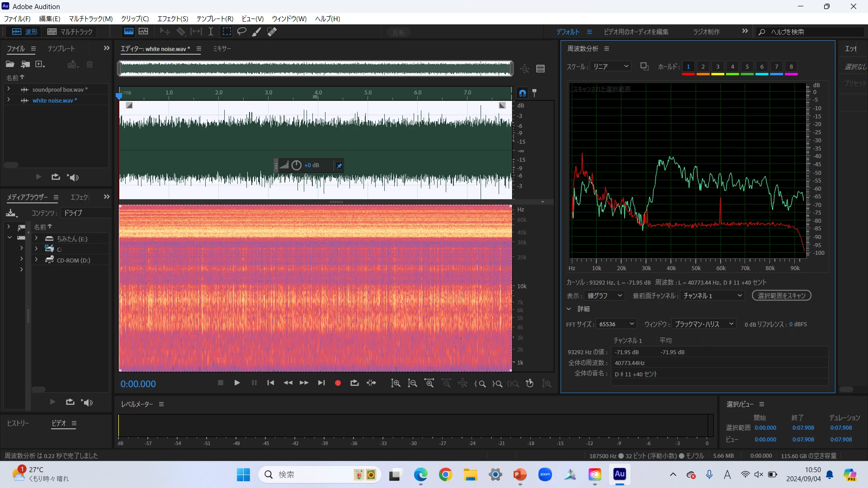
Task: Select the Lasso Selection tool
Action: pyautogui.click(x=242, y=32)
